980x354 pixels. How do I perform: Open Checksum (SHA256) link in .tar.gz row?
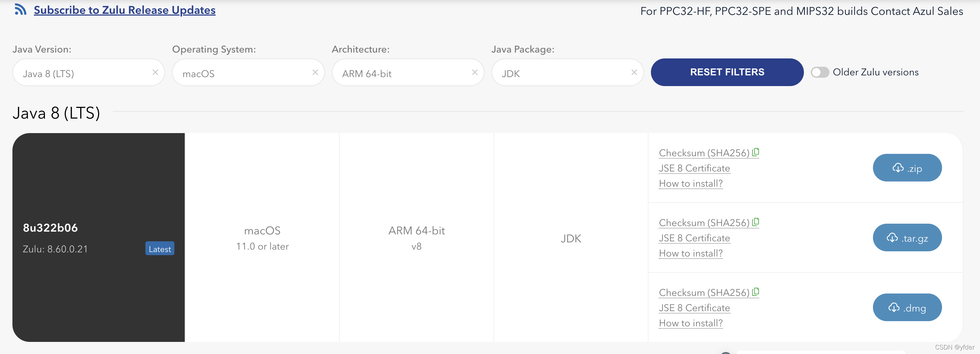(704, 223)
